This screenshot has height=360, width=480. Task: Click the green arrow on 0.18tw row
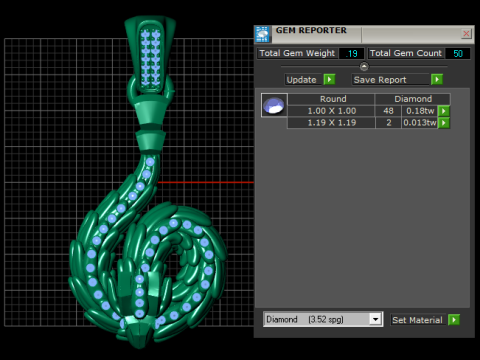click(444, 111)
